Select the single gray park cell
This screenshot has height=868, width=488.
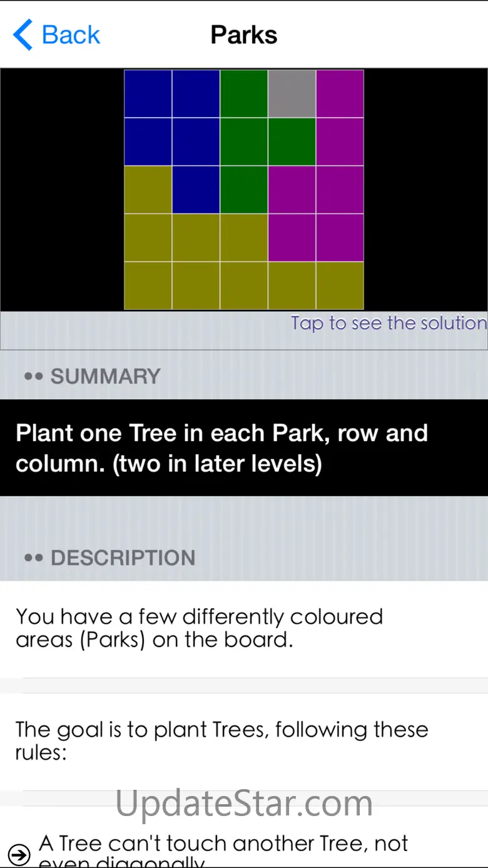(292, 94)
